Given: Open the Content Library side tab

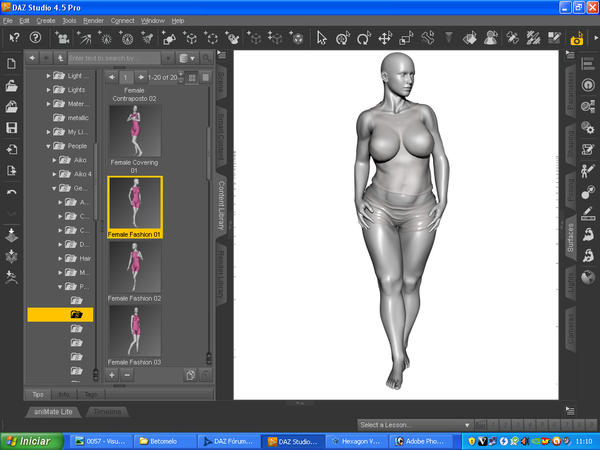Looking at the screenshot, I should (221, 206).
